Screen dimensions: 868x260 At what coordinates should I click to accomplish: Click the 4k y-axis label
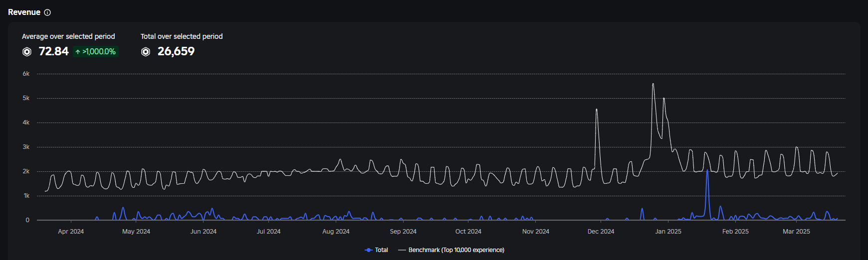point(26,123)
